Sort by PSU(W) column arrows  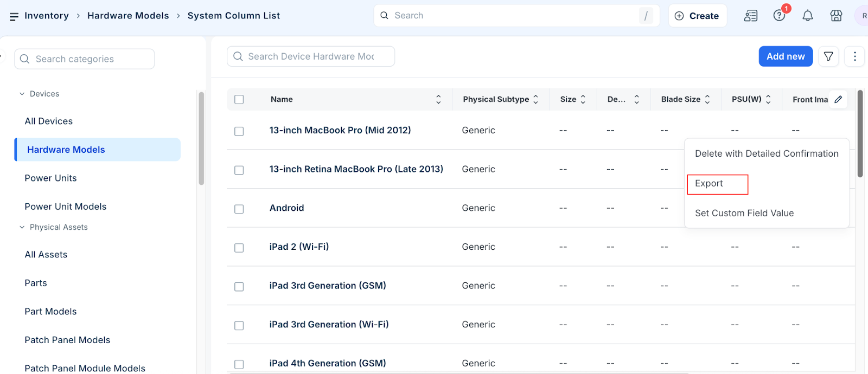[768, 99]
